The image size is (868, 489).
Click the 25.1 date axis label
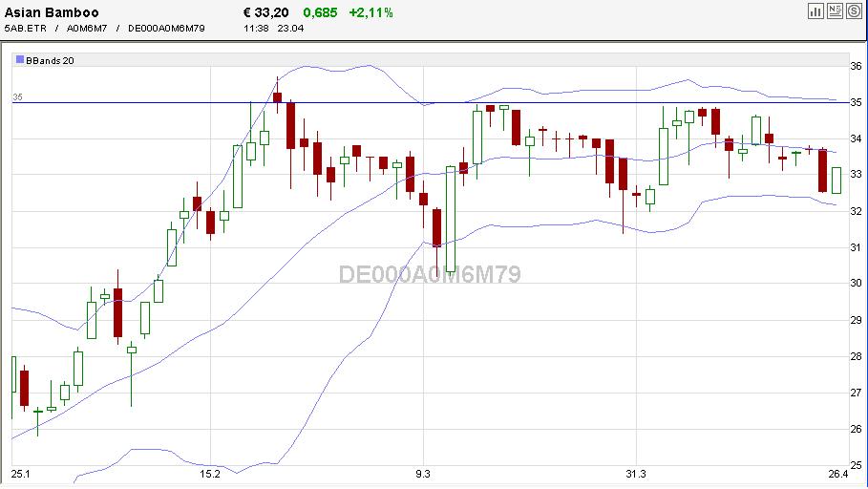pos(20,474)
